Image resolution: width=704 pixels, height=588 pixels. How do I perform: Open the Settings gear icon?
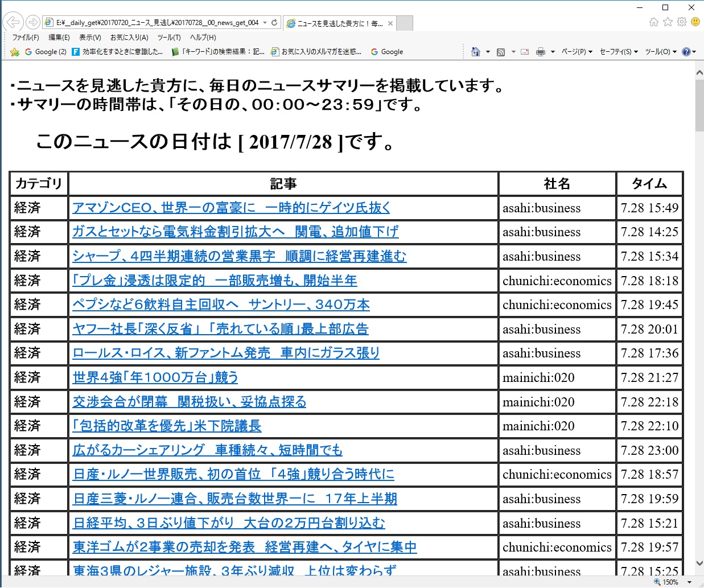pyautogui.click(x=682, y=22)
